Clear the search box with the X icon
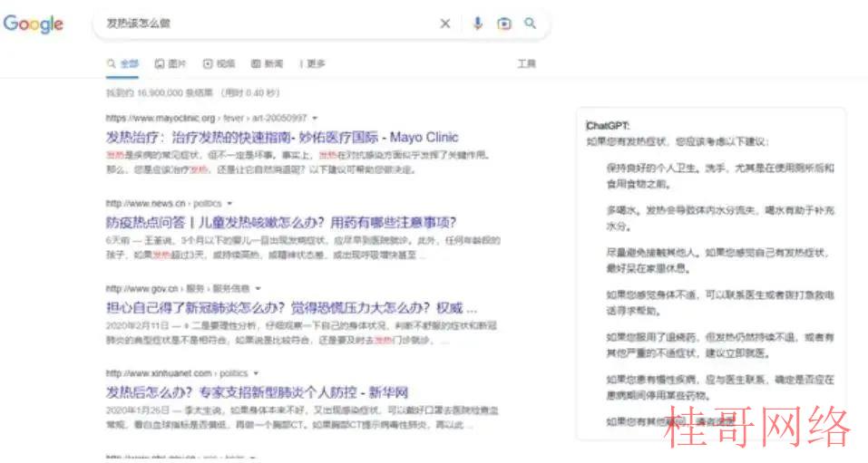Screen dimensions: 868x463 [x=445, y=24]
